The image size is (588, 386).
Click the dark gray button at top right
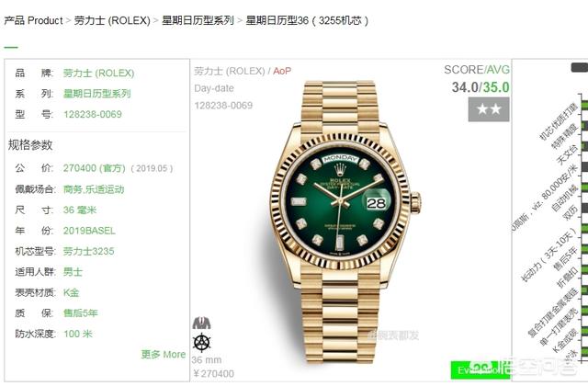(580, 67)
